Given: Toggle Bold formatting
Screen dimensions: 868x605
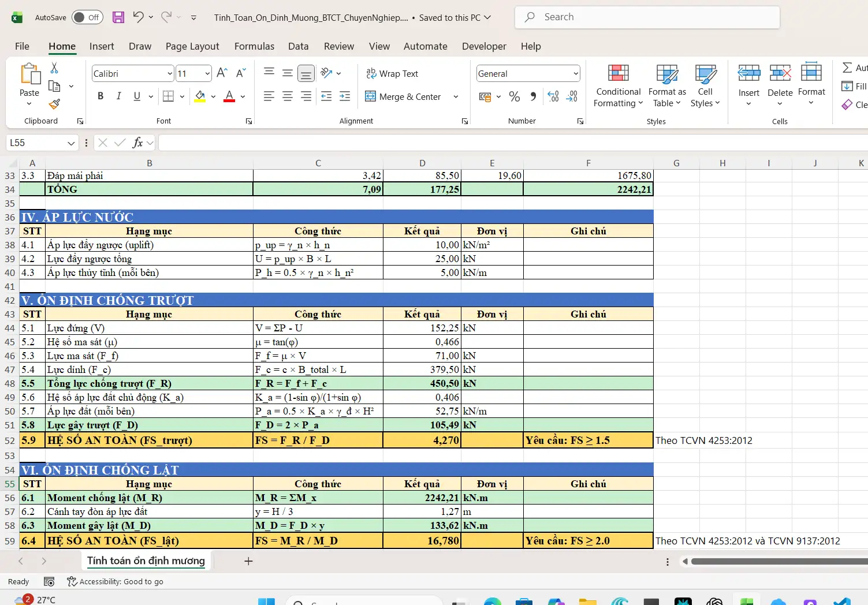Looking at the screenshot, I should tap(100, 96).
